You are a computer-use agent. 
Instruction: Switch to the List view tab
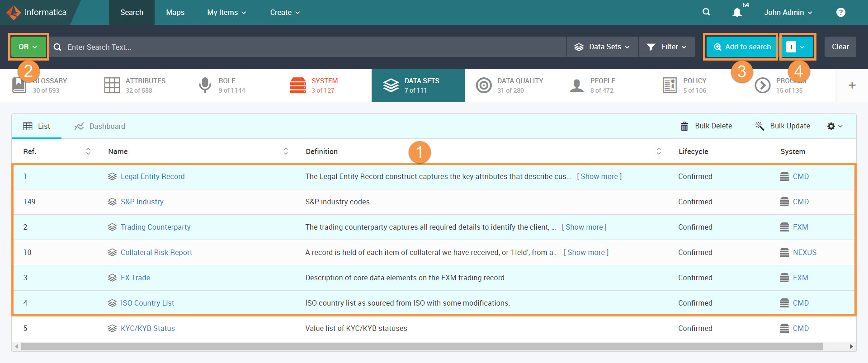(x=37, y=126)
